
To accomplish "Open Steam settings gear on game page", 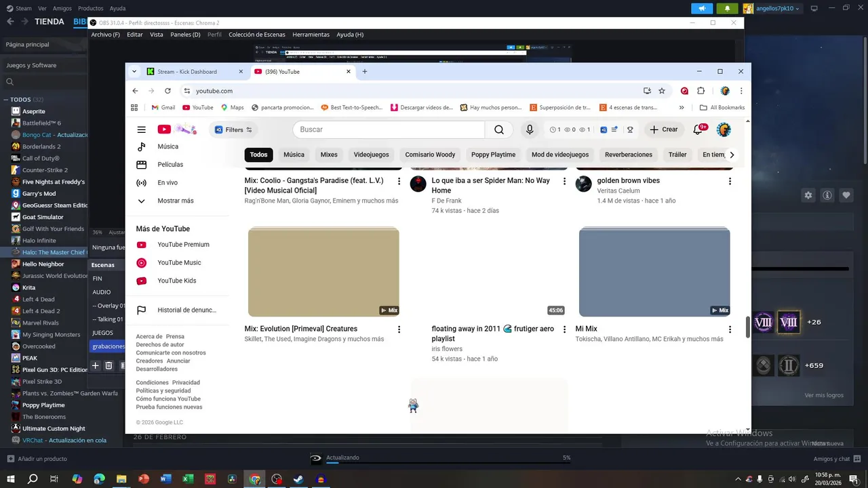I will 808,195.
